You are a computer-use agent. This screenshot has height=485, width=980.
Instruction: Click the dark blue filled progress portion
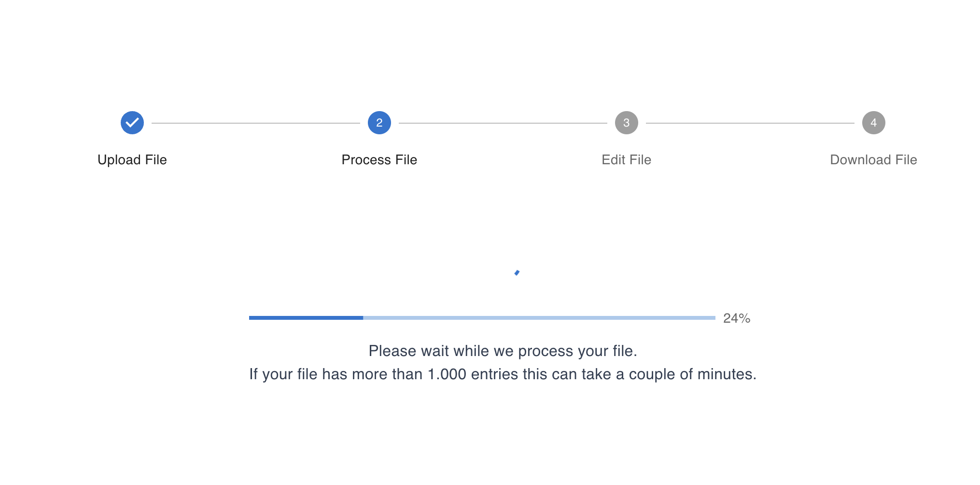pyautogui.click(x=306, y=318)
